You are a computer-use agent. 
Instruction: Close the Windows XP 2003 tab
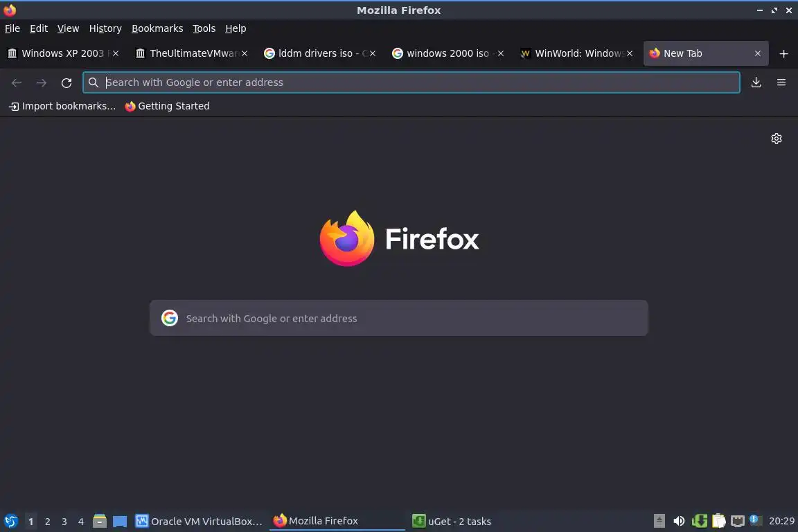tap(116, 53)
